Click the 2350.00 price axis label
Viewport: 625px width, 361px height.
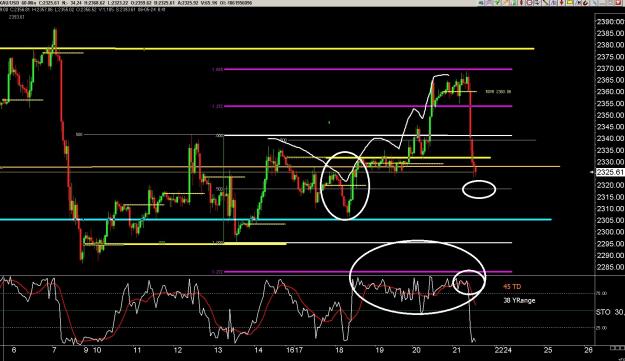point(610,115)
